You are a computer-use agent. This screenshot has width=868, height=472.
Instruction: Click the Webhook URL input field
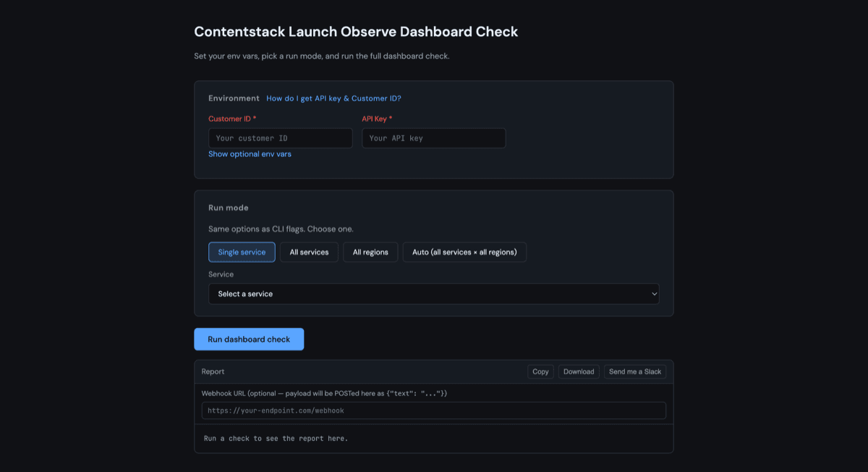[x=434, y=410]
